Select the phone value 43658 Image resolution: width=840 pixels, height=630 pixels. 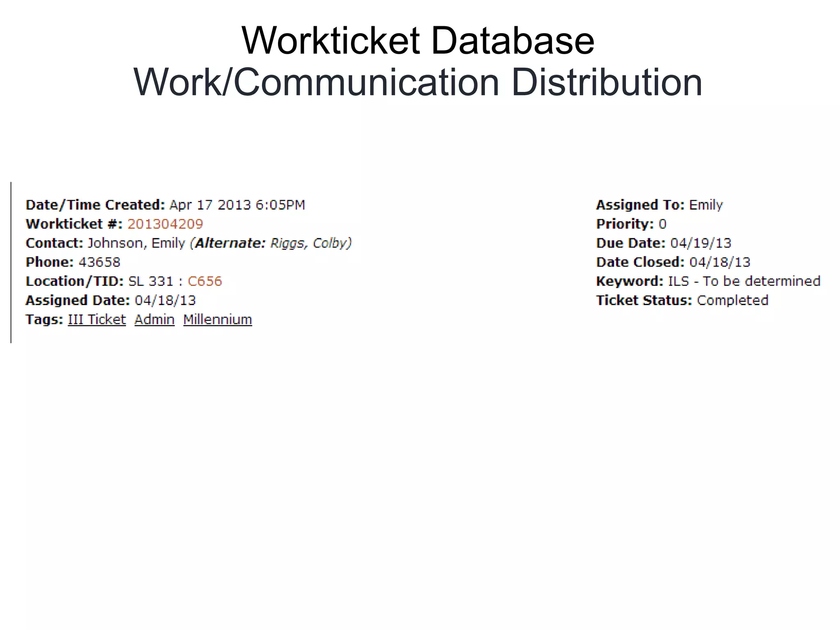100,262
